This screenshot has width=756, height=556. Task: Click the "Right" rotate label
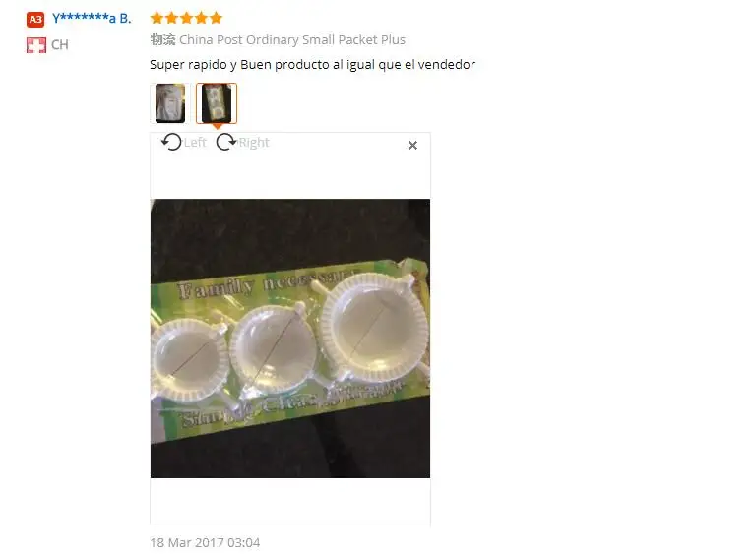pyautogui.click(x=254, y=143)
